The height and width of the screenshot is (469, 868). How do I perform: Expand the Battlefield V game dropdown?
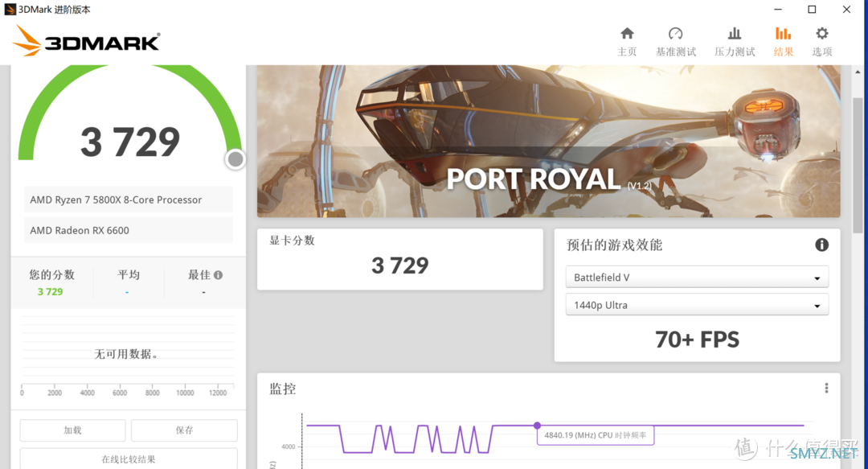tap(697, 278)
